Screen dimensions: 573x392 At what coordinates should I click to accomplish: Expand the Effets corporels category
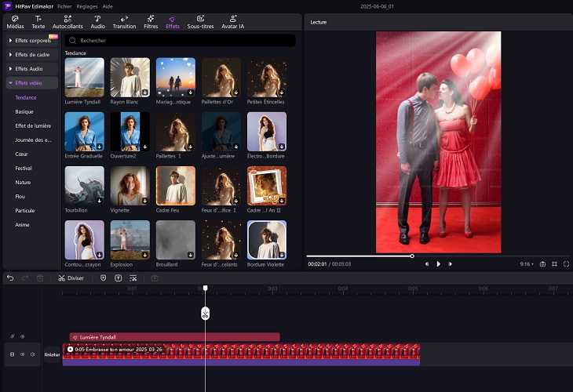pos(32,41)
